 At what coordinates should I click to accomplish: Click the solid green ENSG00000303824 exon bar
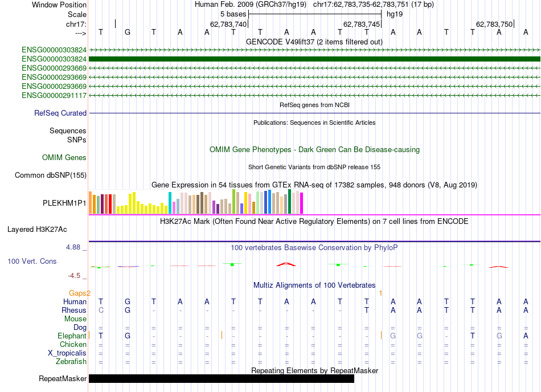coord(314,59)
